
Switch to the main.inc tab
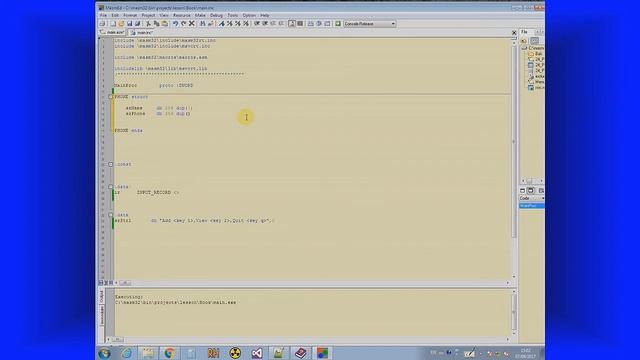pyautogui.click(x=142, y=32)
